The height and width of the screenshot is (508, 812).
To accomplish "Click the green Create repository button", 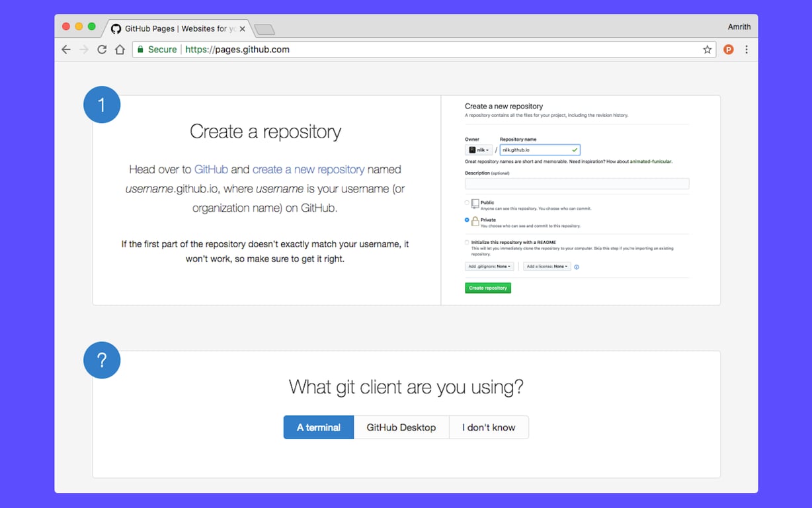I will tap(487, 287).
